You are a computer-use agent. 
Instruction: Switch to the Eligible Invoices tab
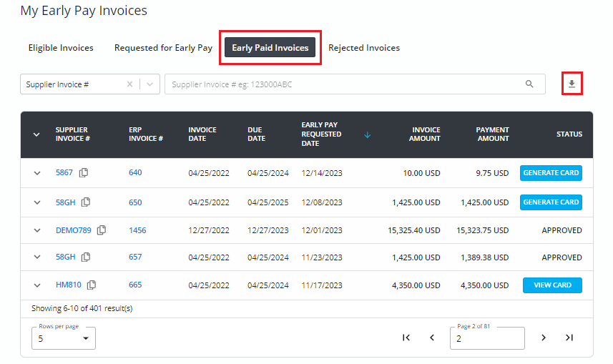pos(61,48)
